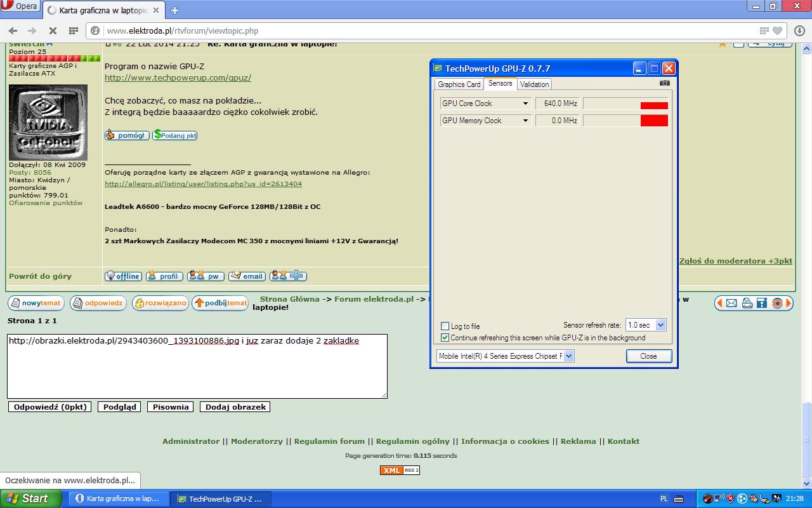Click the envelope icon in topic tools
Viewport: 812px width, 508px height.
731,304
